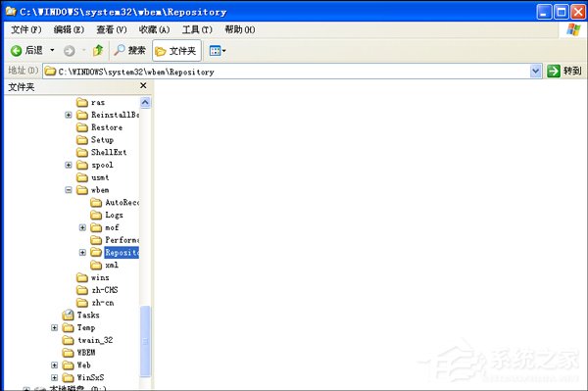
Task: Toggle the Folders (文件夹) toolbar button
Action: [176, 51]
